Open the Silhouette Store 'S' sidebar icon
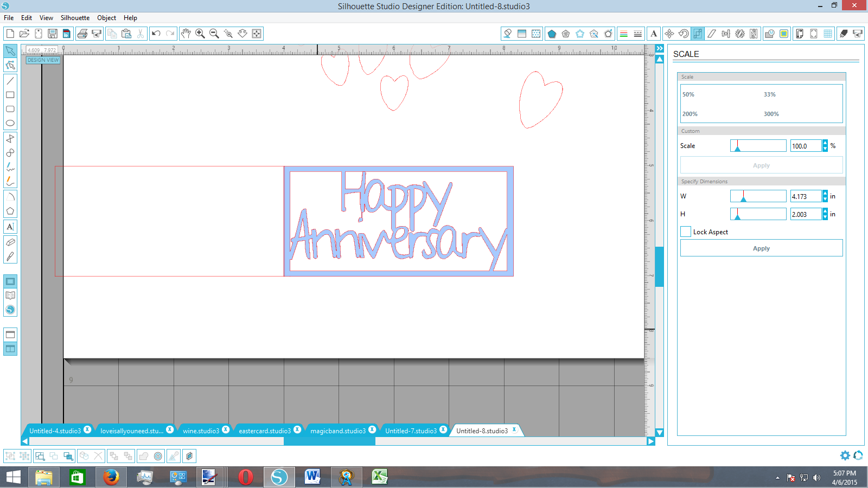The height and width of the screenshot is (488, 868). point(10,310)
